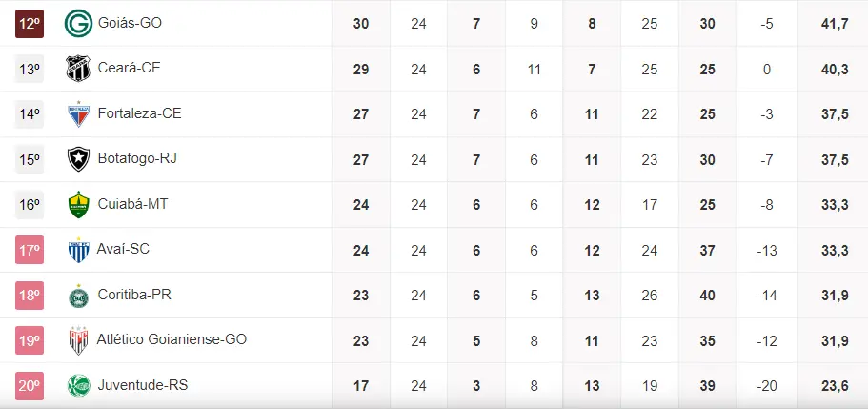This screenshot has width=868, height=409.
Task: Select the Cuiabá-MT team crest
Action: [77, 204]
